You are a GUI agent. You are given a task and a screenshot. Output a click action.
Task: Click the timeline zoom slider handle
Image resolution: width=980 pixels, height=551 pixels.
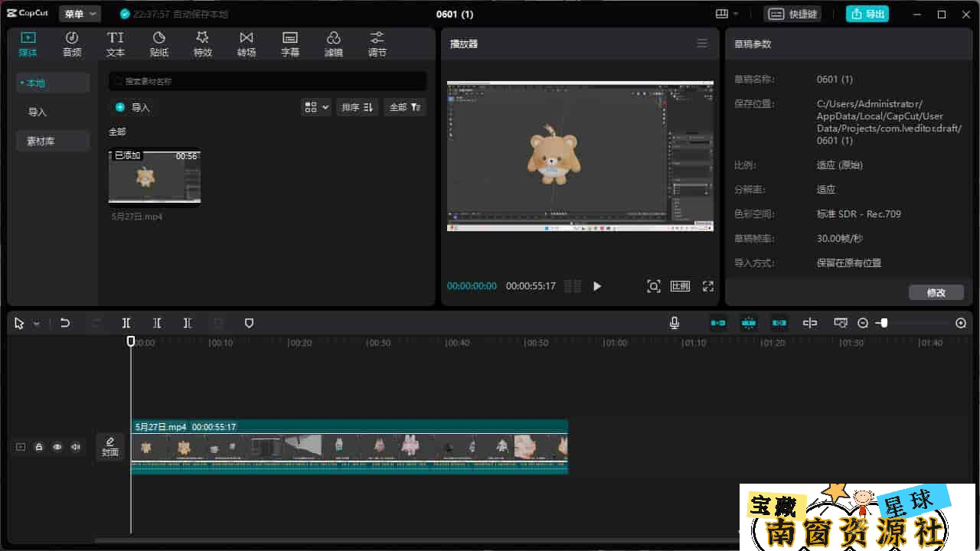(x=884, y=323)
